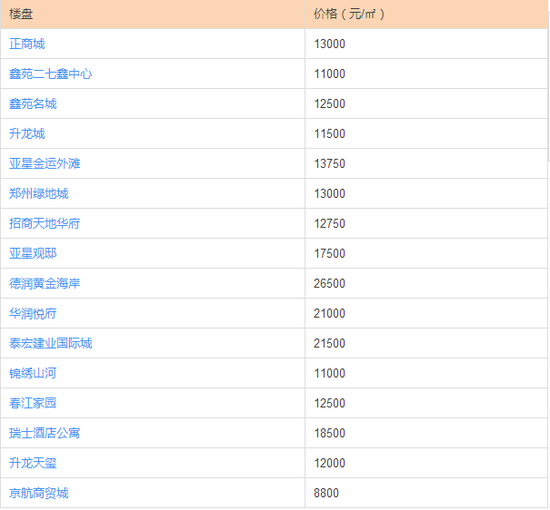
Task: Open the 正商城 property link
Action: (x=27, y=44)
